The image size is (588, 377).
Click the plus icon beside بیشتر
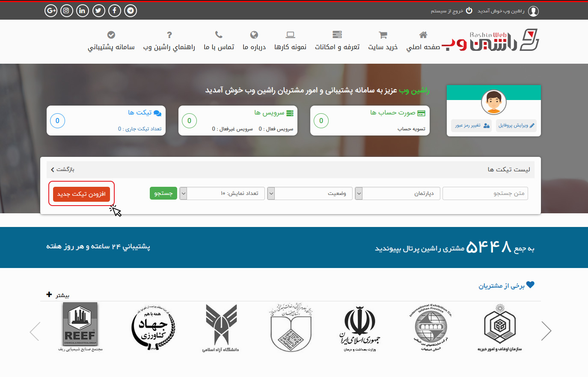49,295
